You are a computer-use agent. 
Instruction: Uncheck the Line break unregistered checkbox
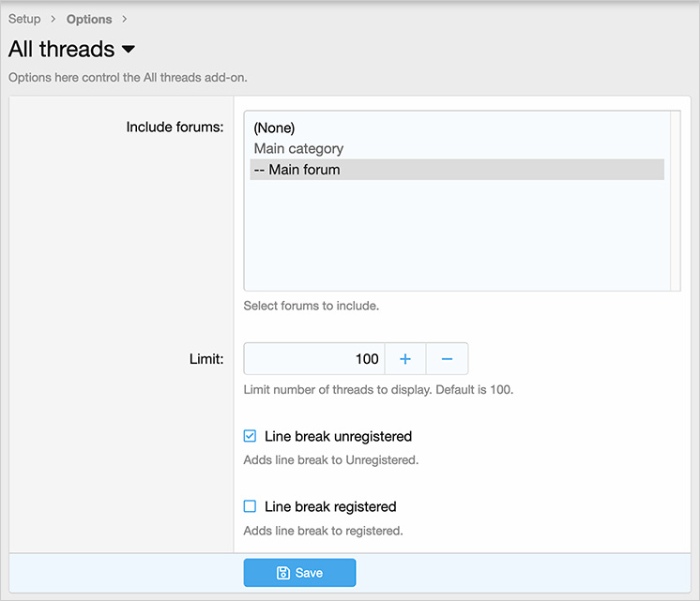250,436
